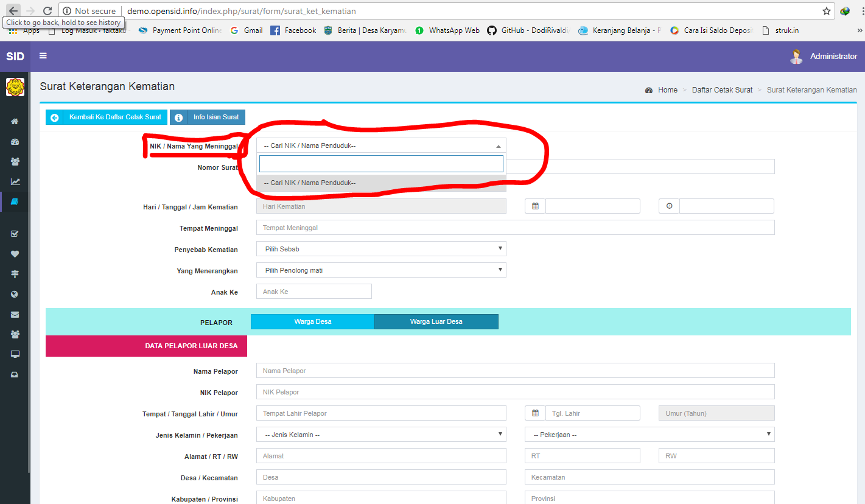
Task: Click the Tempat Meninggal field
Action: [x=515, y=228]
